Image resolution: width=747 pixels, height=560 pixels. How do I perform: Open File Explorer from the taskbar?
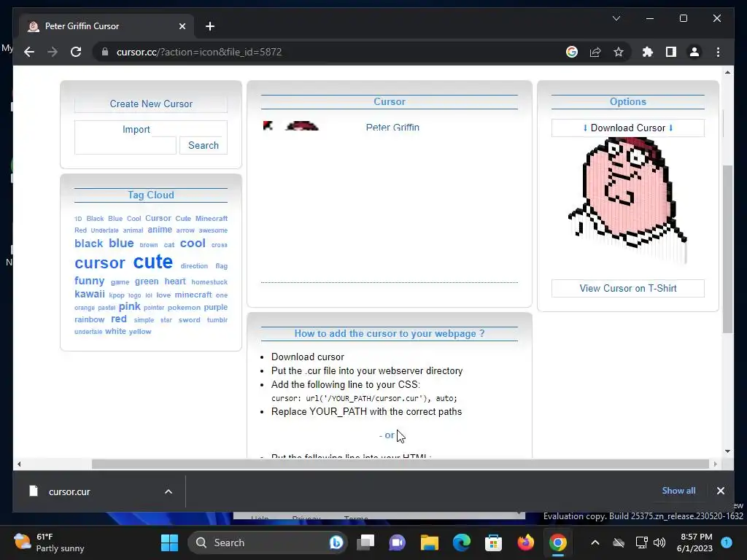tap(429, 542)
